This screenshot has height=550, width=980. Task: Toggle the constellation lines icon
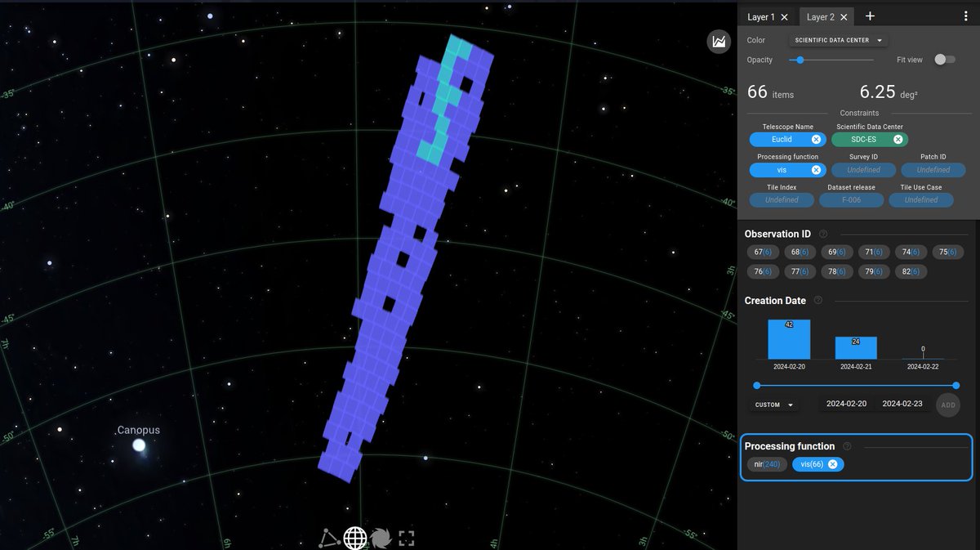point(329,538)
